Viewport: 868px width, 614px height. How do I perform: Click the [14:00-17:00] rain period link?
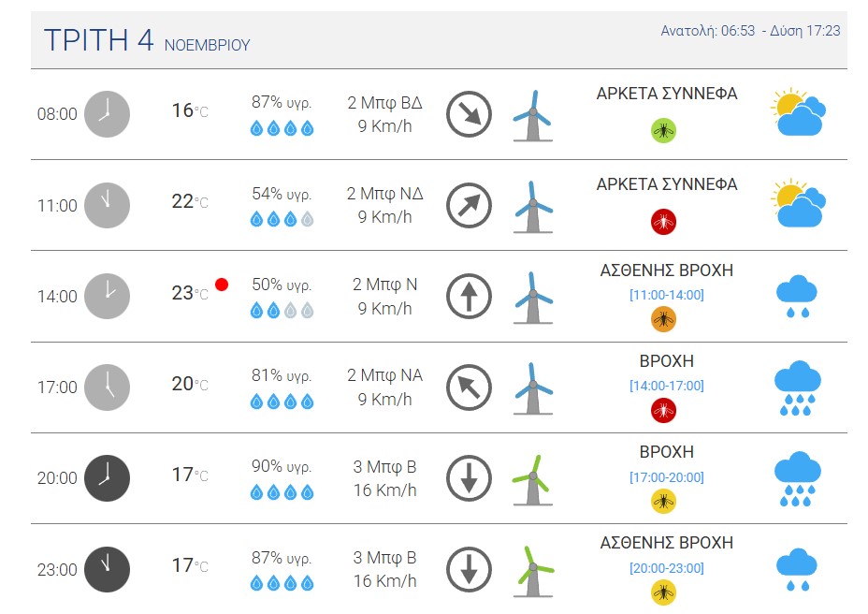[x=666, y=386]
